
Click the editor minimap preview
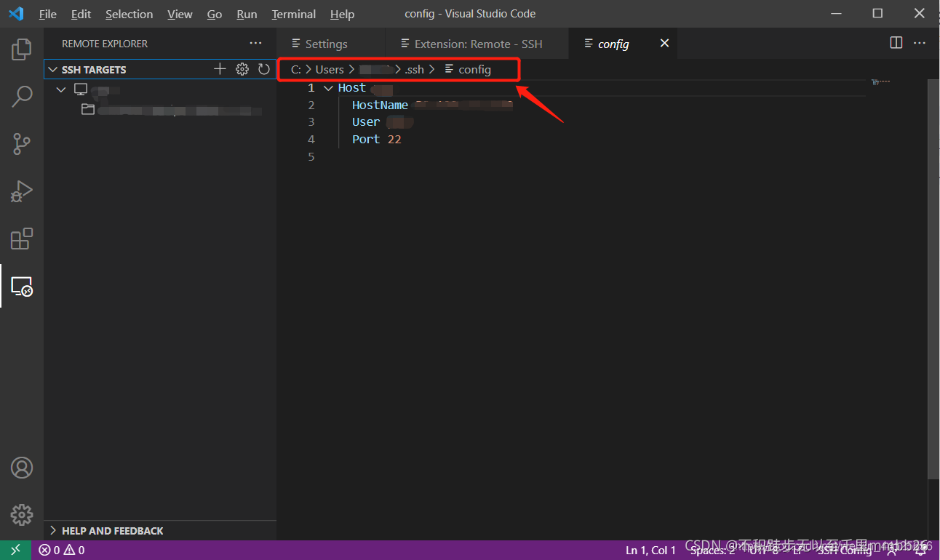pos(880,82)
